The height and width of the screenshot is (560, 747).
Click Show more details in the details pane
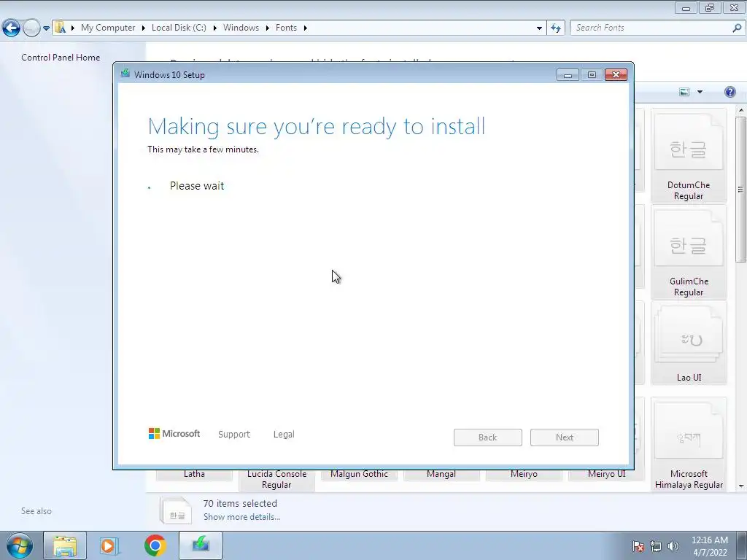pos(241,517)
